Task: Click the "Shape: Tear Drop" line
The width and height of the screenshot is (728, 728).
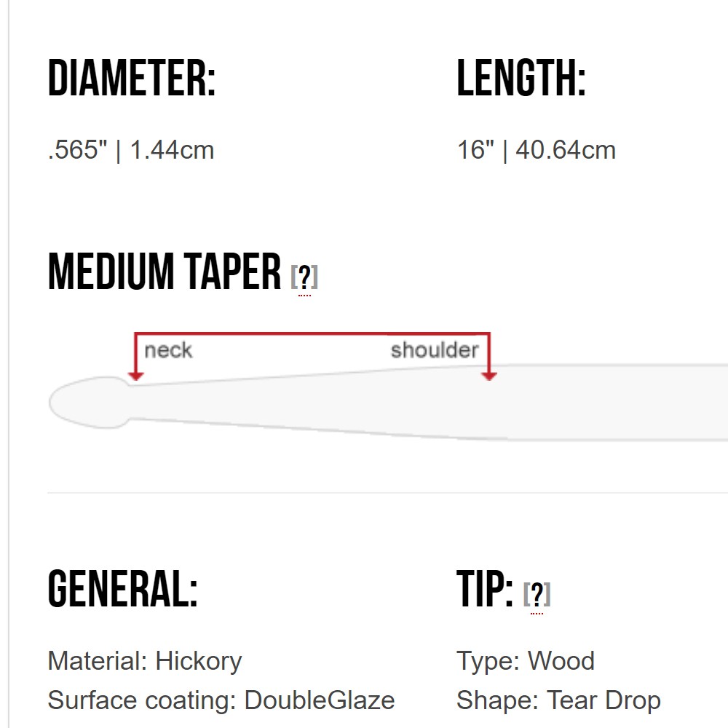Action: click(558, 700)
